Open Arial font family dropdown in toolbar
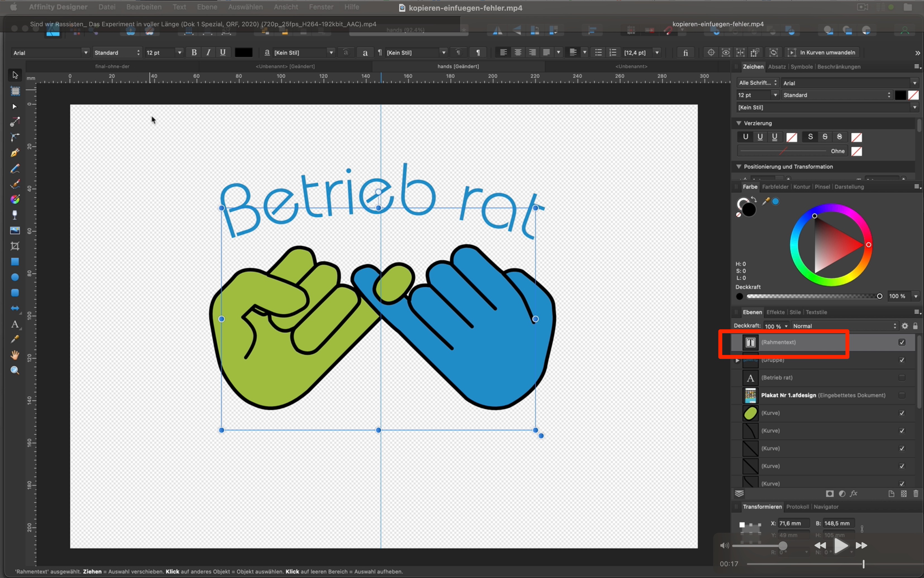 (x=50, y=53)
